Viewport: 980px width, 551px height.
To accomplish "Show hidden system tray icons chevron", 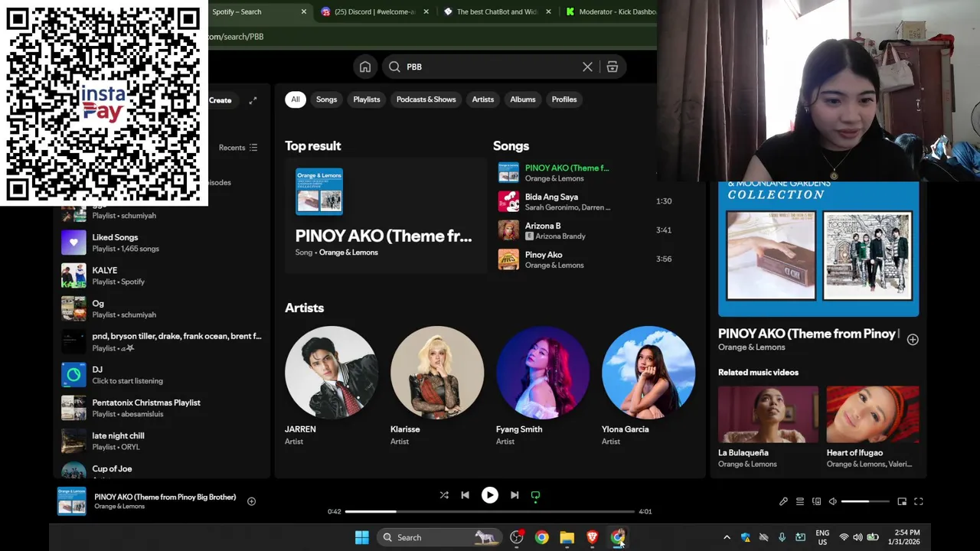I will click(727, 537).
